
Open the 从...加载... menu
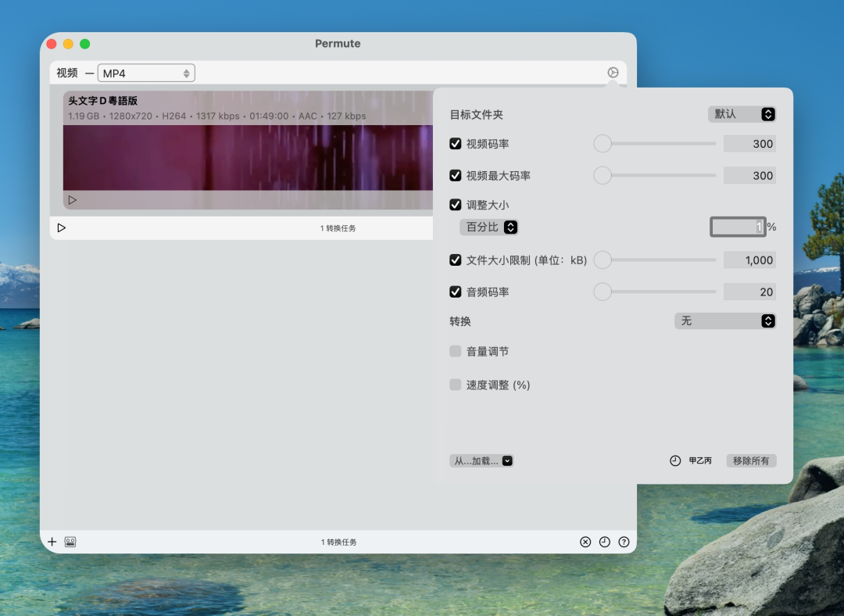point(481,460)
